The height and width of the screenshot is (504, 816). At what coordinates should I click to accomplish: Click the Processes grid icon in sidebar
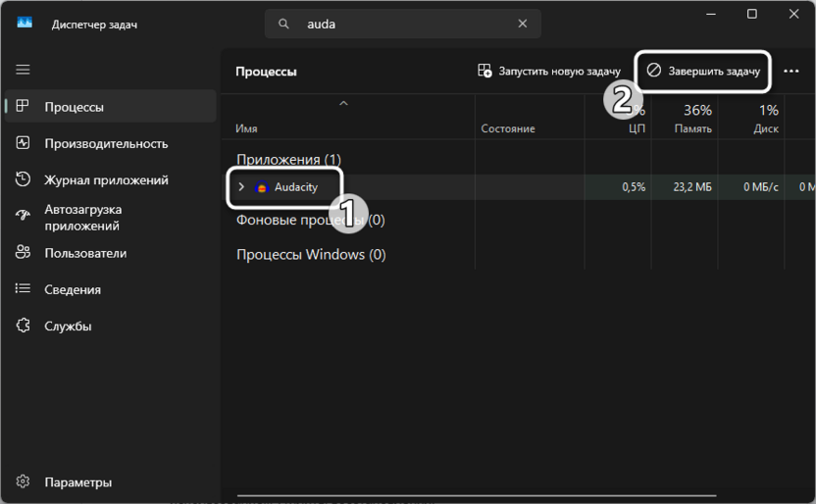[24, 106]
